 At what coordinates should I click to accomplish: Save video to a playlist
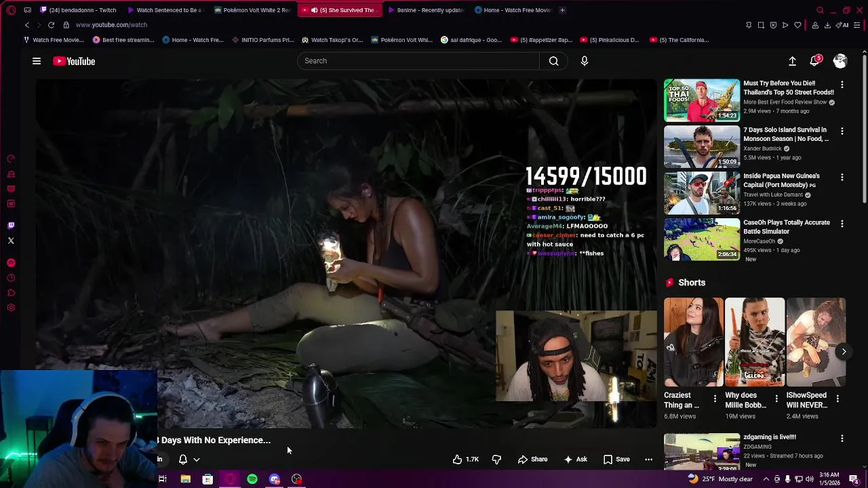[616, 460]
